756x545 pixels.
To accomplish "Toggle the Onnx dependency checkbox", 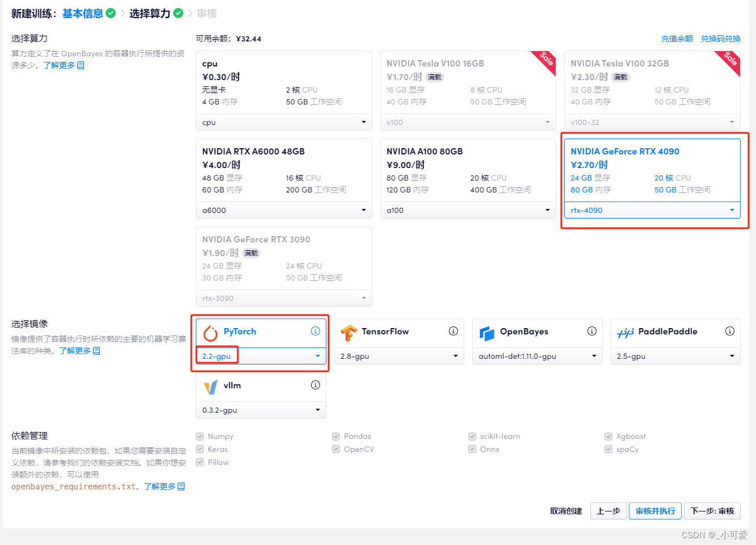I will pos(472,450).
